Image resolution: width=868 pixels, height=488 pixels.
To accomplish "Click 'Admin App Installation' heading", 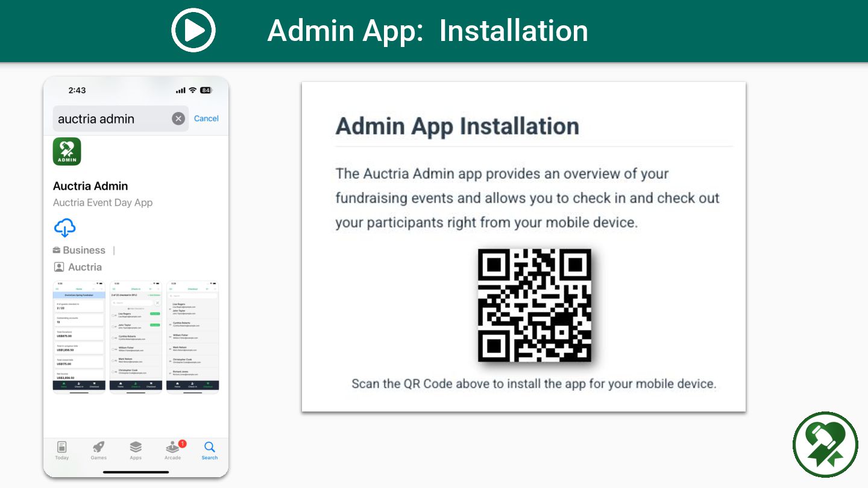I will click(x=457, y=126).
